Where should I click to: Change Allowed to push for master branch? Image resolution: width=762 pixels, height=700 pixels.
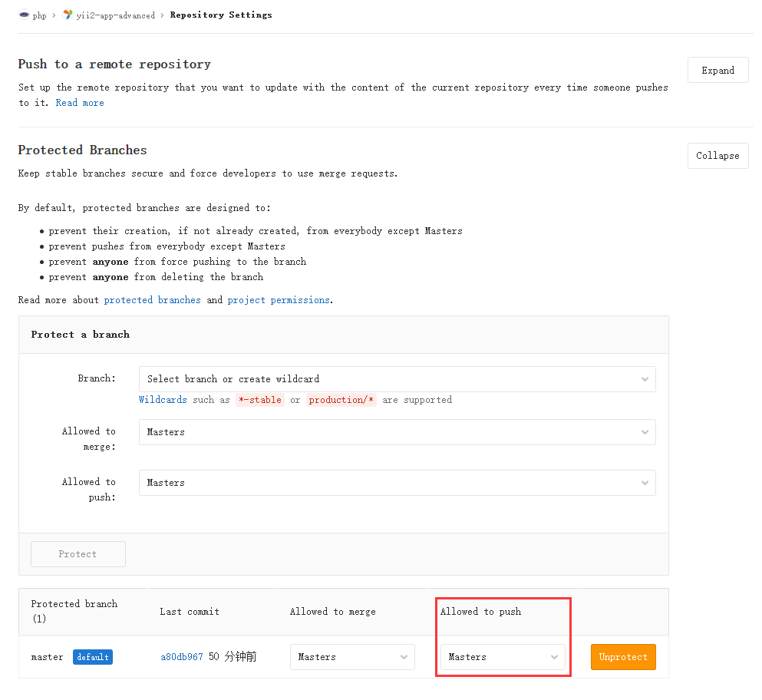[x=503, y=657]
